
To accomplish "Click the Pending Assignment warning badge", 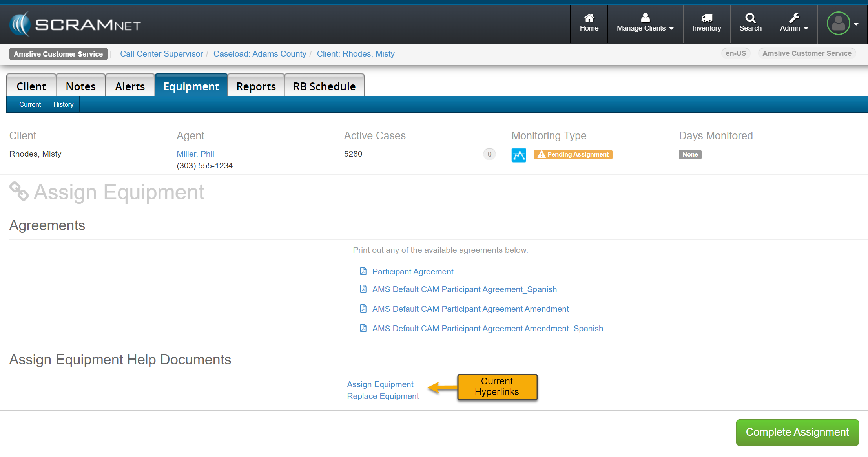I will [573, 155].
